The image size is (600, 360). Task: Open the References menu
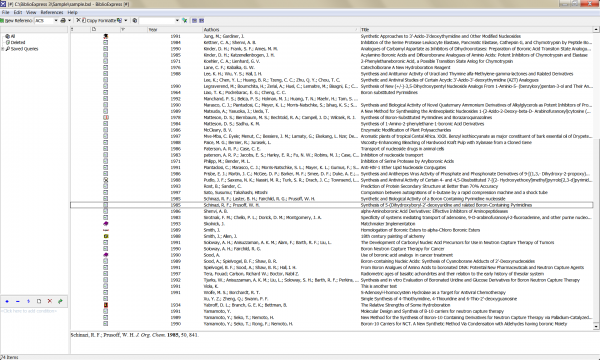(52, 12)
